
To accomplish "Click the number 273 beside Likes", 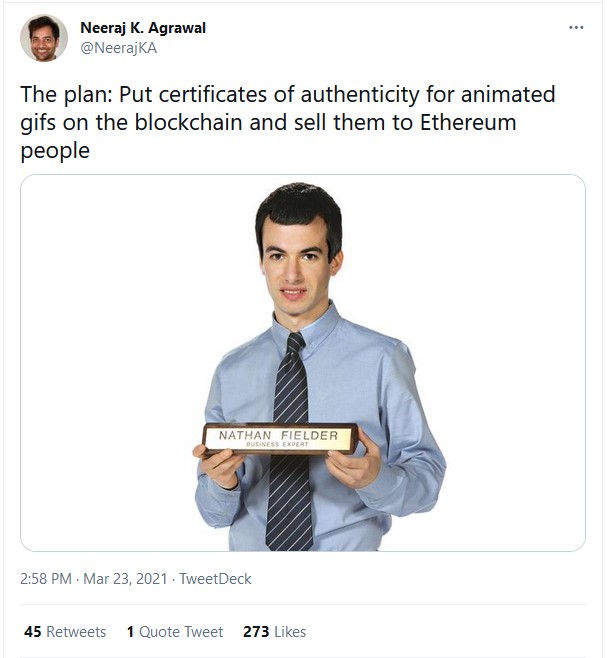I will (x=255, y=632).
